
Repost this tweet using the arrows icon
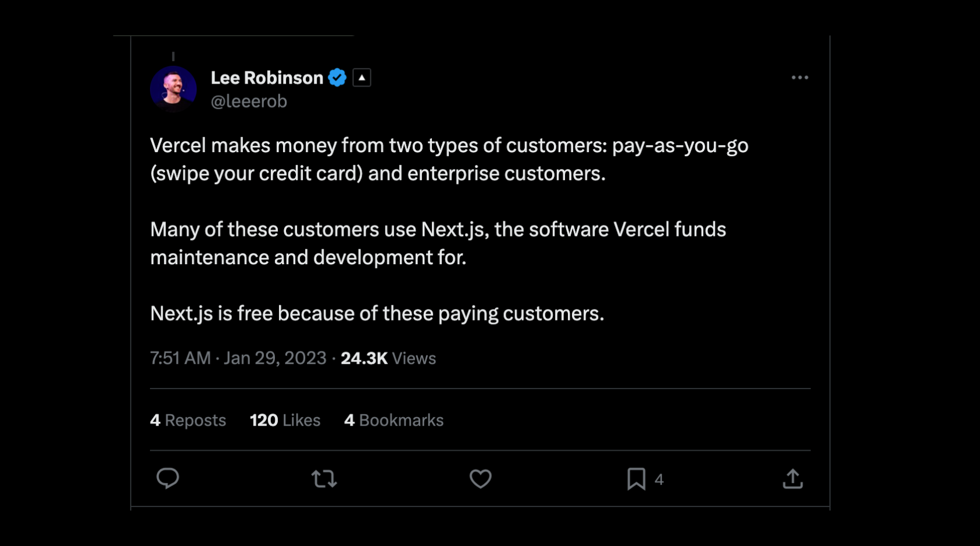pyautogui.click(x=324, y=479)
